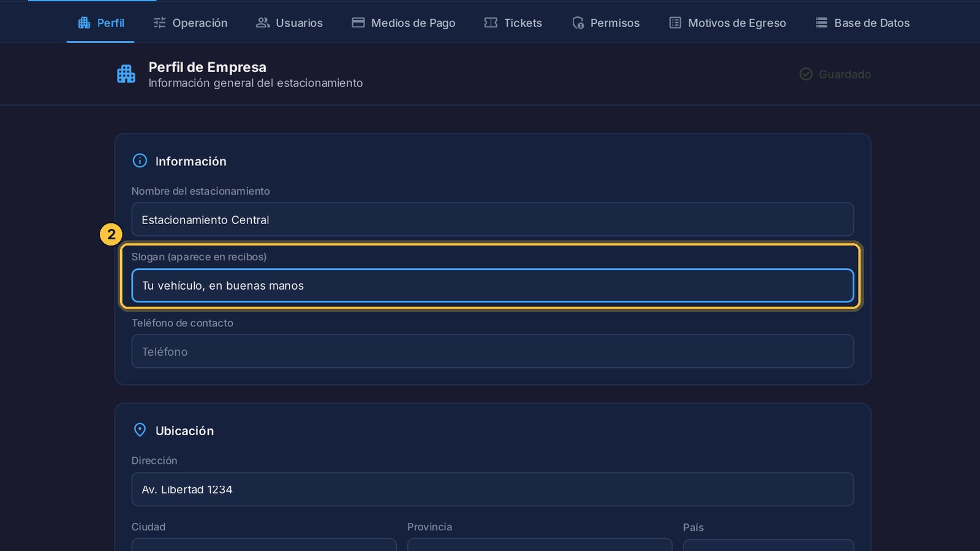Click the info icon next to Información
The width and height of the screenshot is (980, 551).
[140, 160]
